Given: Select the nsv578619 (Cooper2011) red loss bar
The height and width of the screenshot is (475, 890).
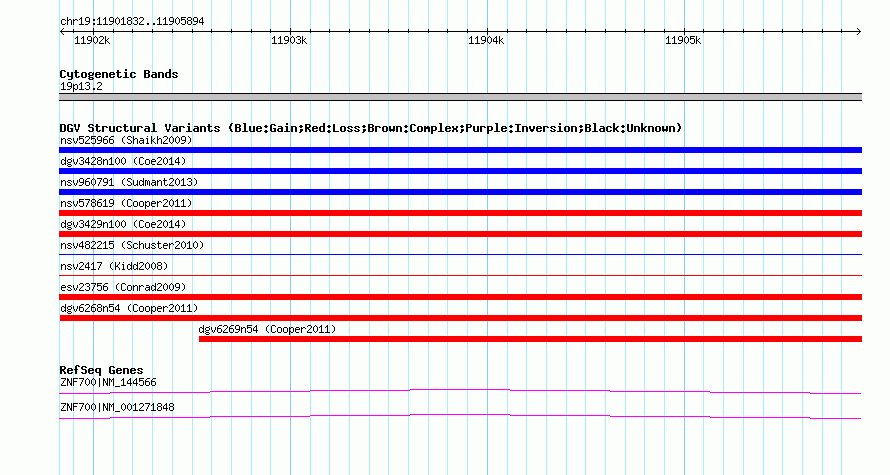Looking at the screenshot, I should click(x=460, y=213).
